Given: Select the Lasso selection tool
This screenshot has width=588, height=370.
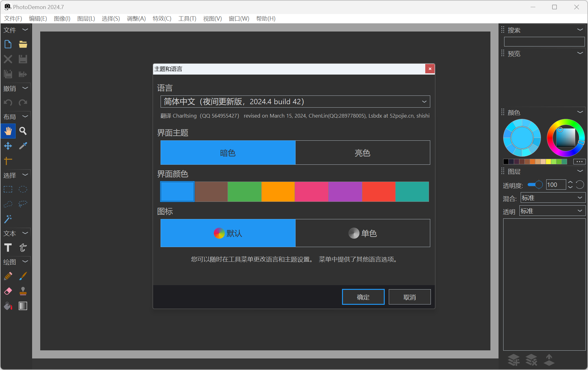Looking at the screenshot, I should [23, 204].
